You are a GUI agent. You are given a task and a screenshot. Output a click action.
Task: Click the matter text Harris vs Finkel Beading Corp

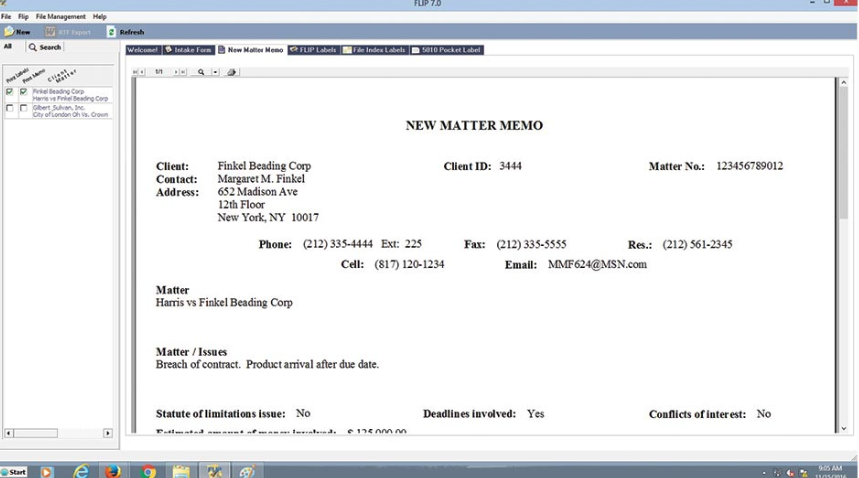click(x=224, y=303)
